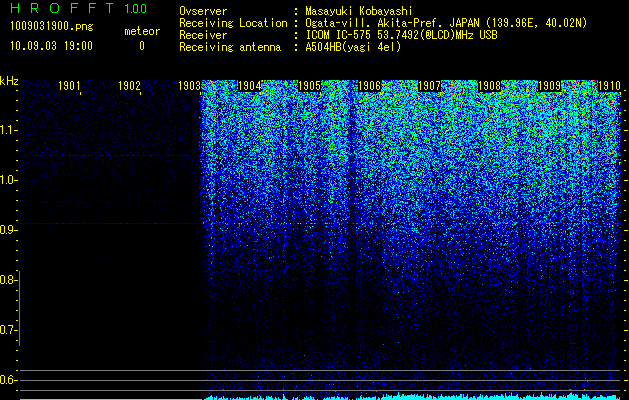Select the version number 1.0.0
This screenshot has height=400, width=629.
(136, 9)
